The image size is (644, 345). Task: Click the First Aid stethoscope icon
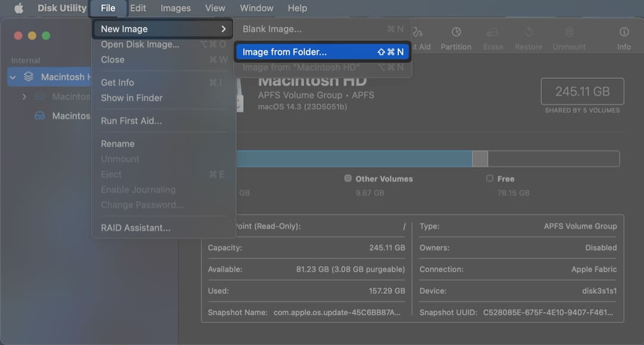click(x=417, y=32)
